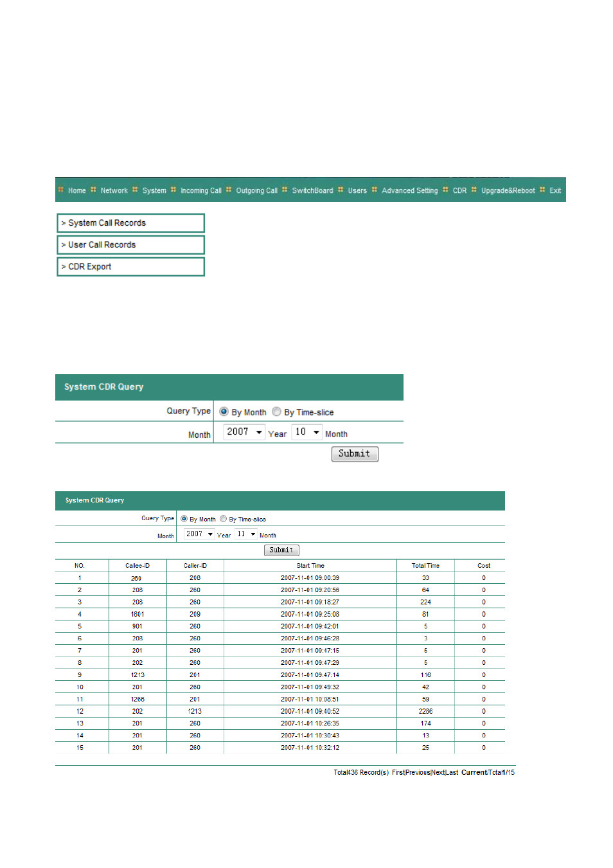The image size is (613, 868).
Task: Go to the Network menu
Action: (114, 190)
